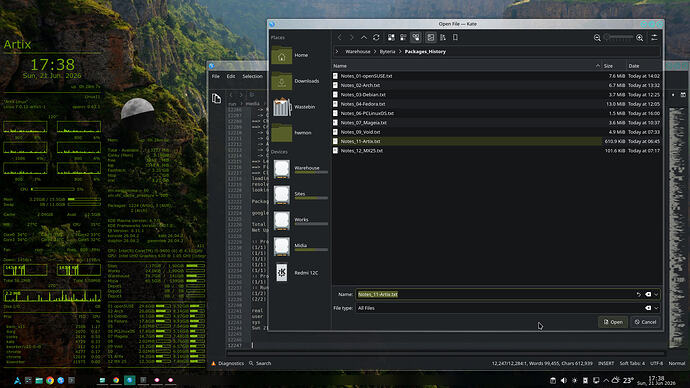Show hidden system tray icons

(606, 381)
